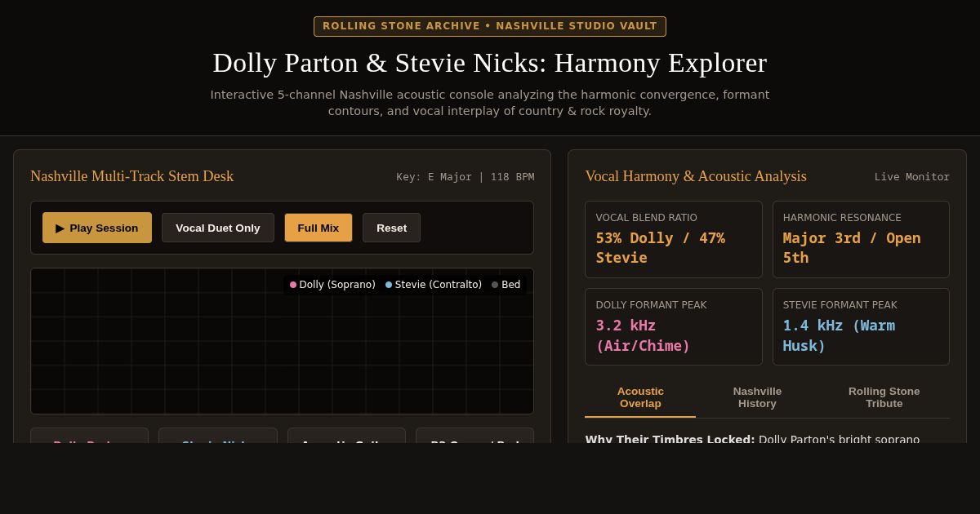
Task: Open the Acoustic Overlap tab
Action: pos(640,397)
